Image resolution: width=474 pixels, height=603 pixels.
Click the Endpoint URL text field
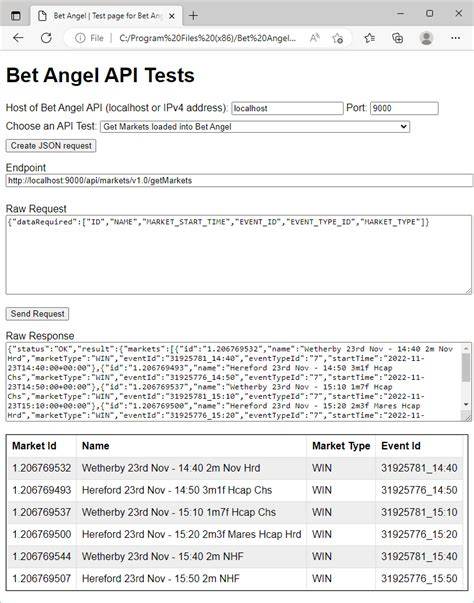[239, 180]
